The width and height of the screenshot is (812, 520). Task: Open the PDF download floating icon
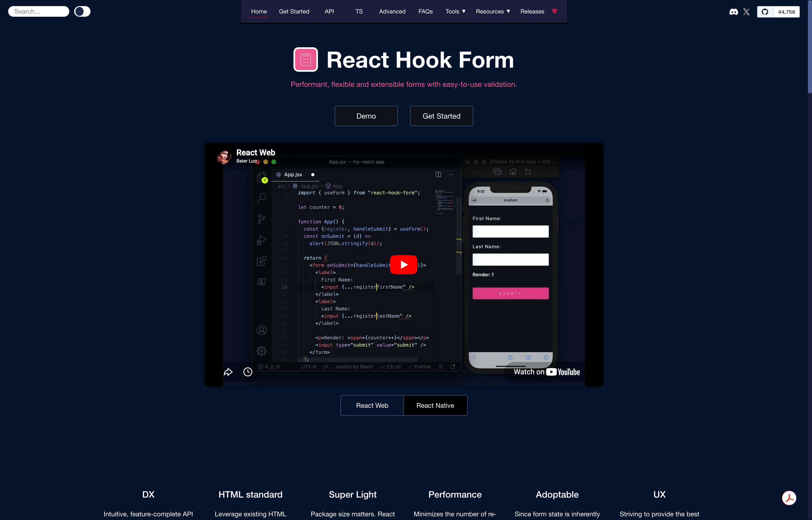(x=789, y=498)
